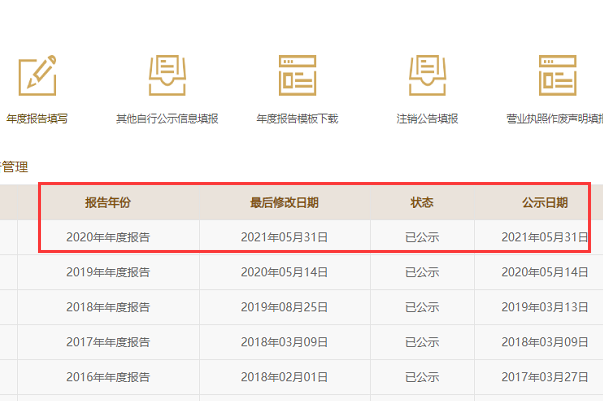Viewport: 603px width, 401px height.
Task: Click modification date 2018年03月09日 cell
Action: 284,342
